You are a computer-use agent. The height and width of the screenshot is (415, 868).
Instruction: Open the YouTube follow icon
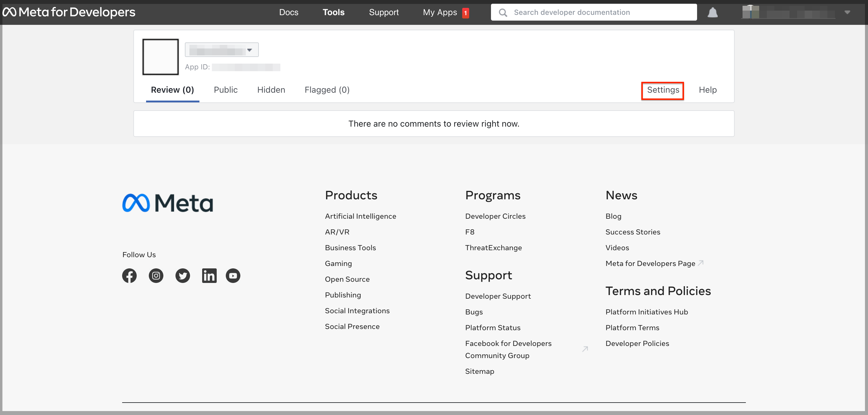click(233, 276)
